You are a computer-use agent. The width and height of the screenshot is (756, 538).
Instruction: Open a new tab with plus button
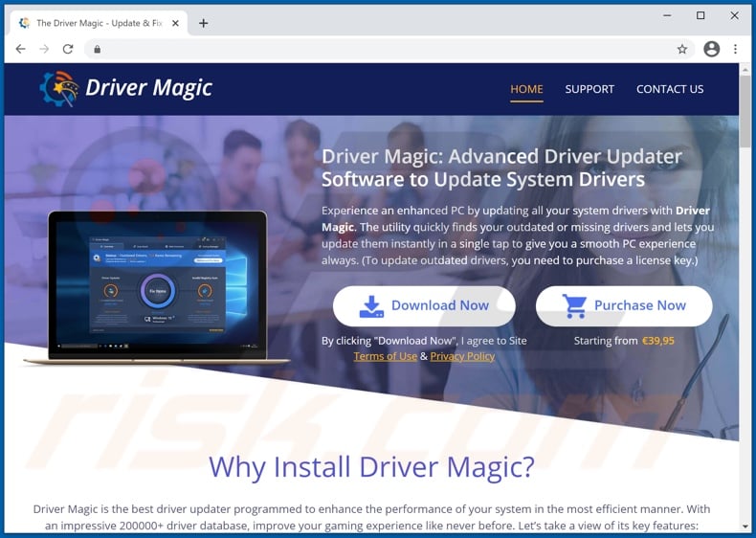coord(204,23)
